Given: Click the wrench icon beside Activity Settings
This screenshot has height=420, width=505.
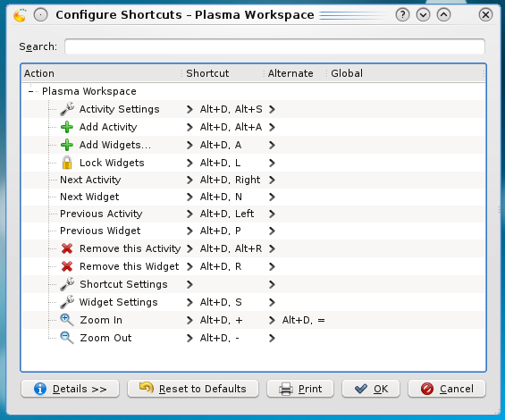Looking at the screenshot, I should (67, 109).
